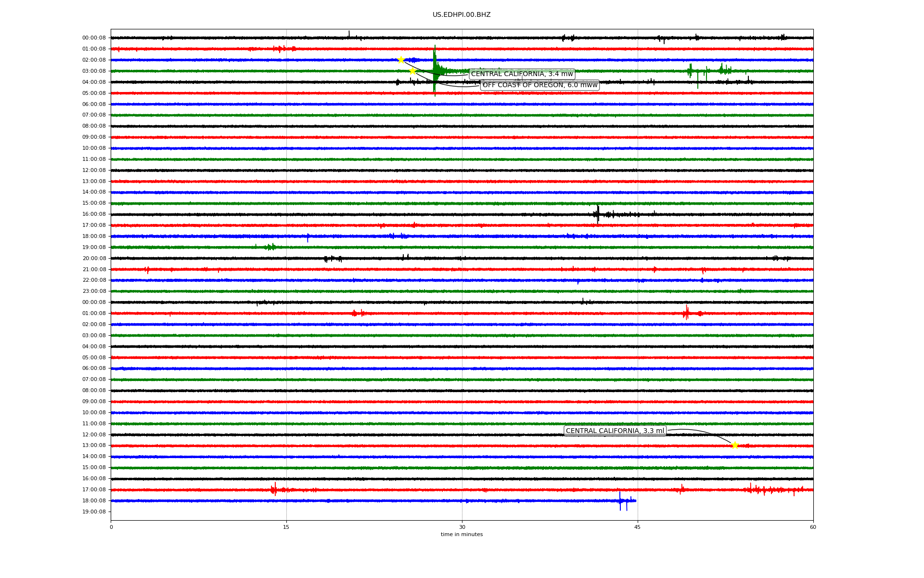Click the CENTRAL CALIFORNIA, 3.4 mw label

coord(522,74)
